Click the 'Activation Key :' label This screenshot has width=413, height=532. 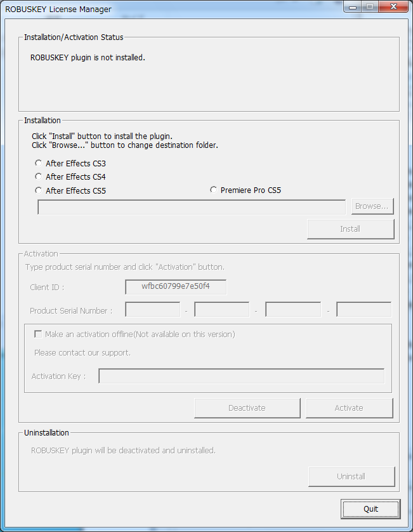coord(58,376)
